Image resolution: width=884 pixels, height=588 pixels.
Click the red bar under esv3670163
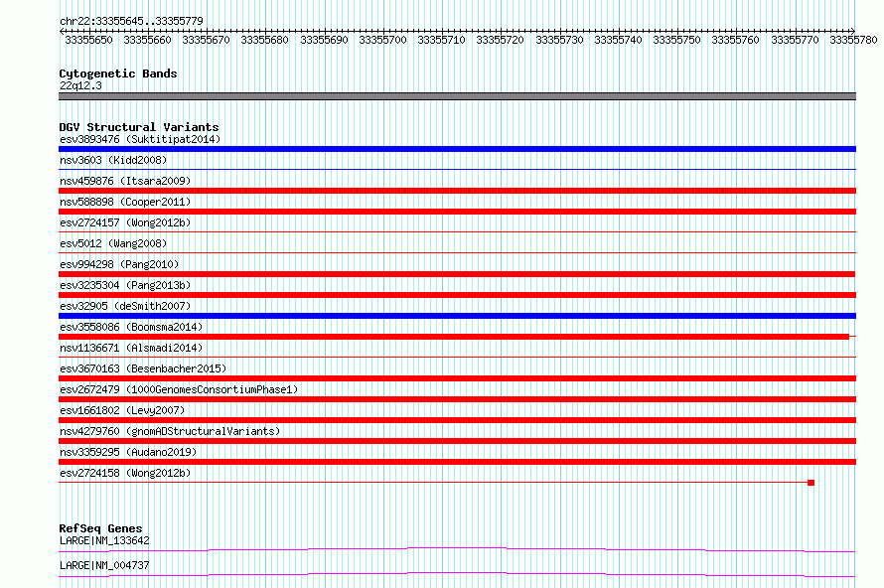pos(457,378)
